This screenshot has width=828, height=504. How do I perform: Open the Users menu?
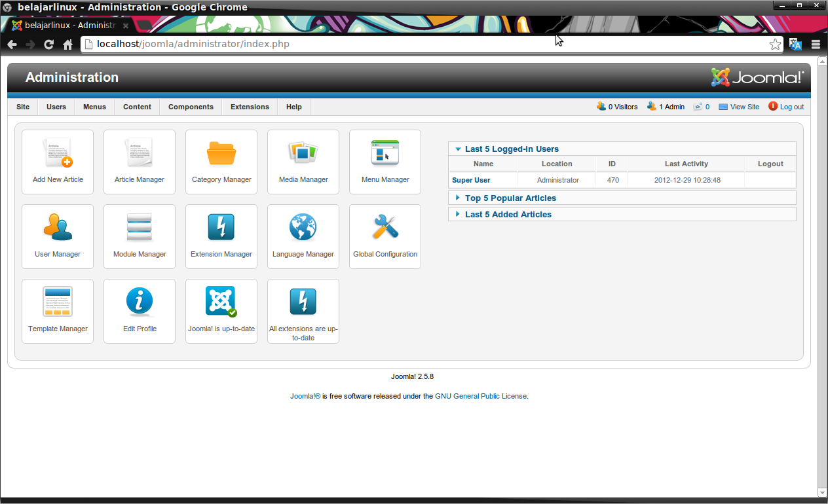point(56,107)
